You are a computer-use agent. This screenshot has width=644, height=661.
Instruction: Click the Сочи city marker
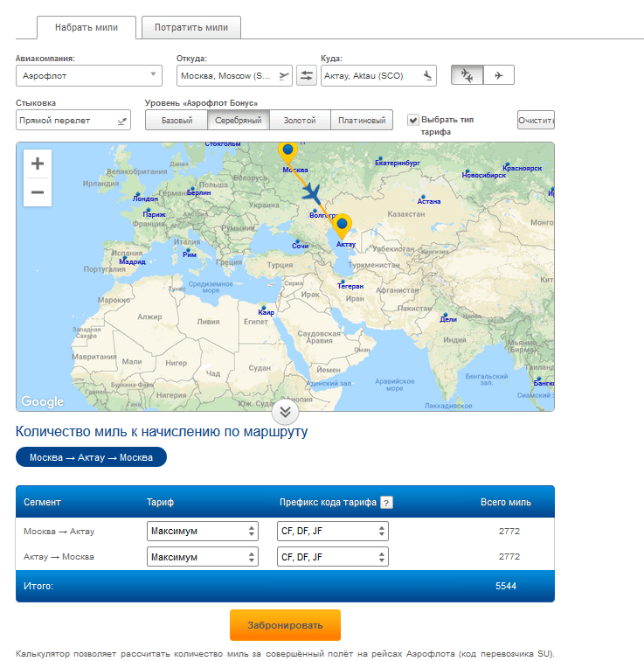pos(297,241)
